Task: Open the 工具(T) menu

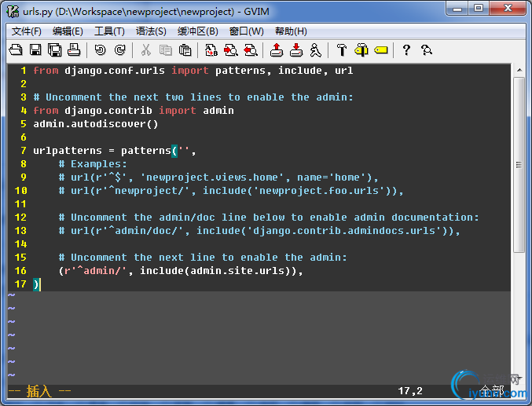Action: (x=109, y=31)
